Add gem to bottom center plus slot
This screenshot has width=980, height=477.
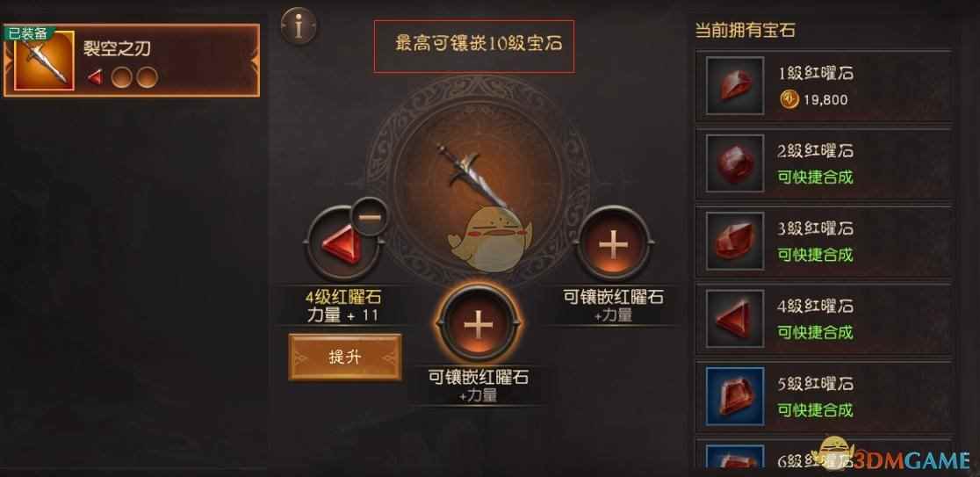click(x=478, y=324)
